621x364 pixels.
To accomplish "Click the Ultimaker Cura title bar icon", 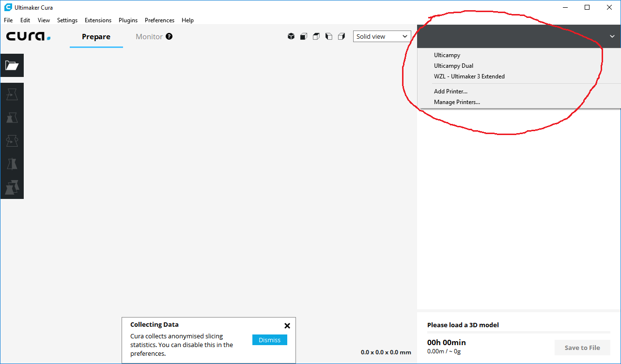I will 8,7.
